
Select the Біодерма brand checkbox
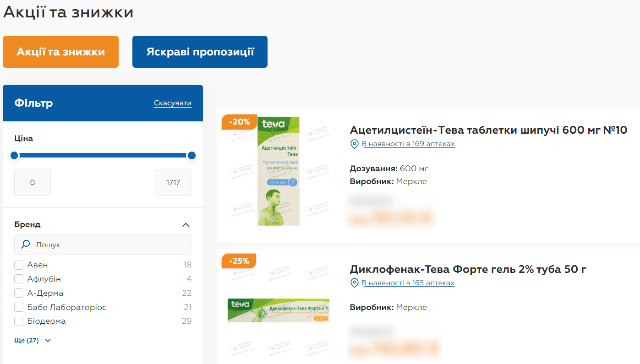pos(19,321)
